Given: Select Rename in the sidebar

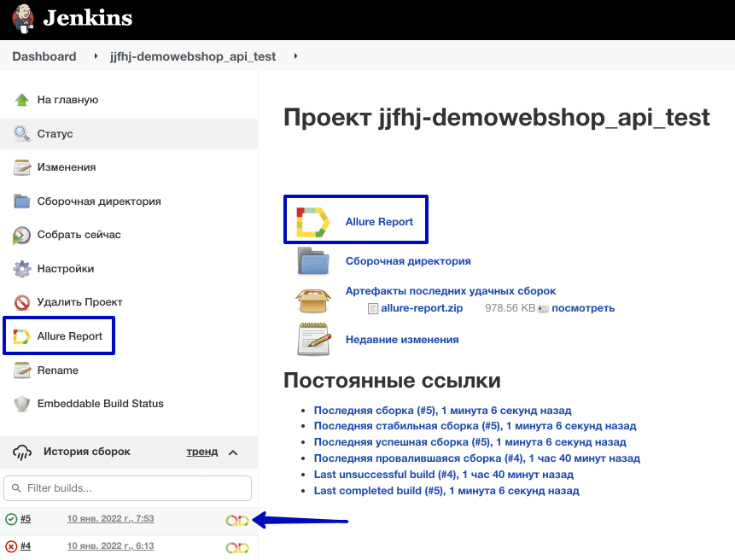Looking at the screenshot, I should [x=58, y=370].
